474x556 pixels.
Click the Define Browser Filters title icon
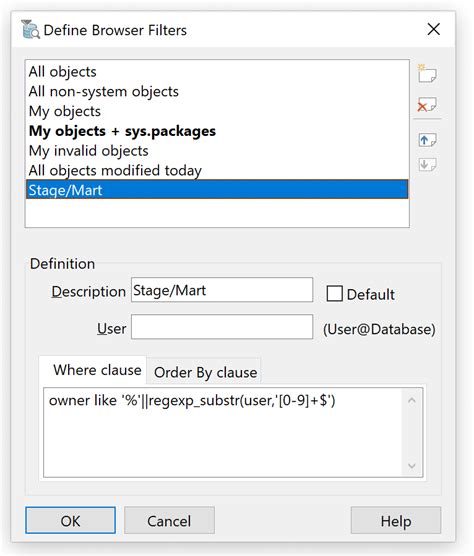click(30, 29)
